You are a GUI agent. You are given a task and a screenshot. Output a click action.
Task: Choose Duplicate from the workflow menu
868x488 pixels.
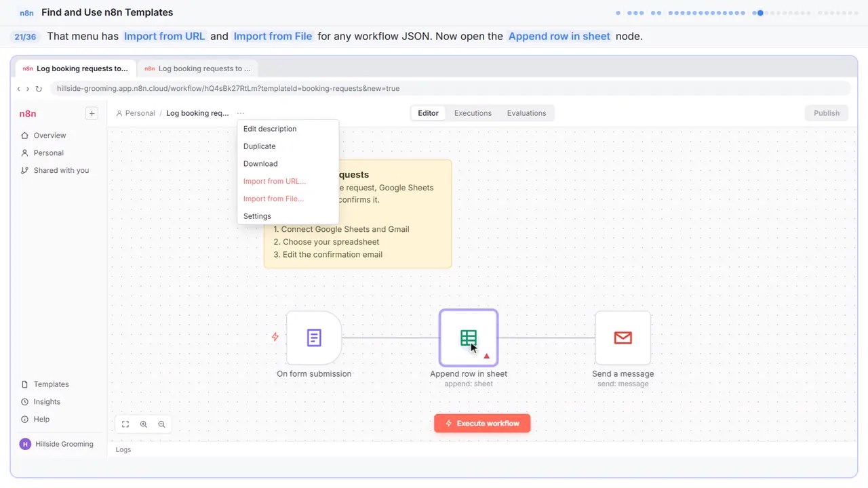click(288, 146)
